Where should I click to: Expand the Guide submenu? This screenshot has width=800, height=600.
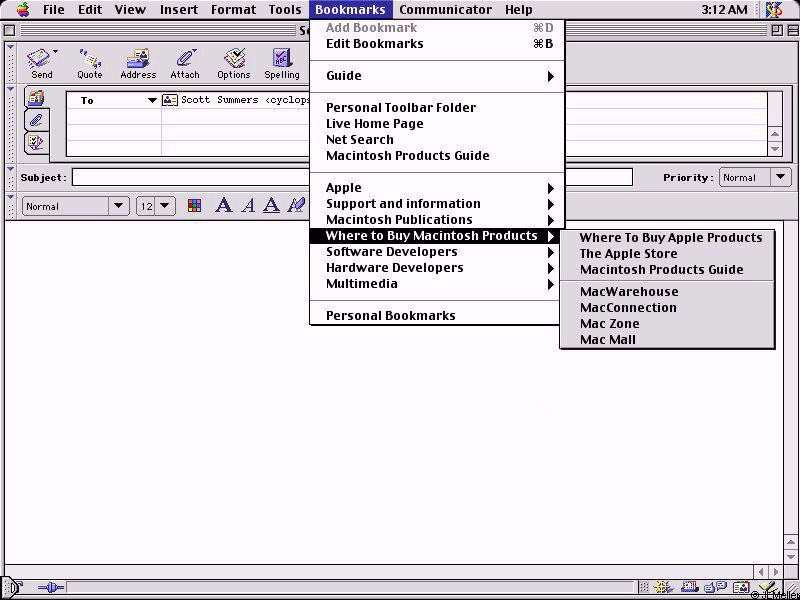[x=437, y=76]
